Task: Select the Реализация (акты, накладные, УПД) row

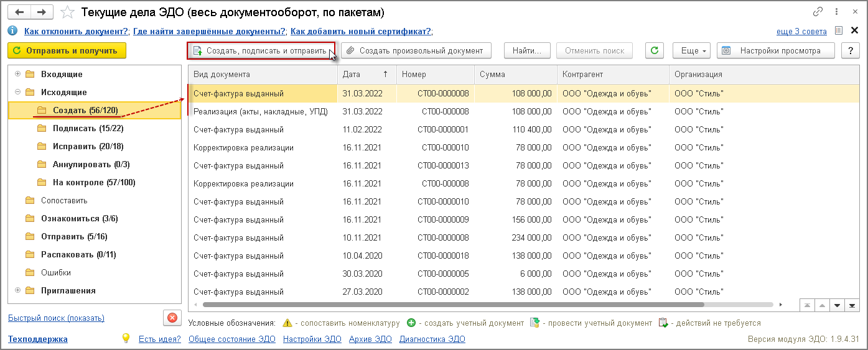Action: 524,111
